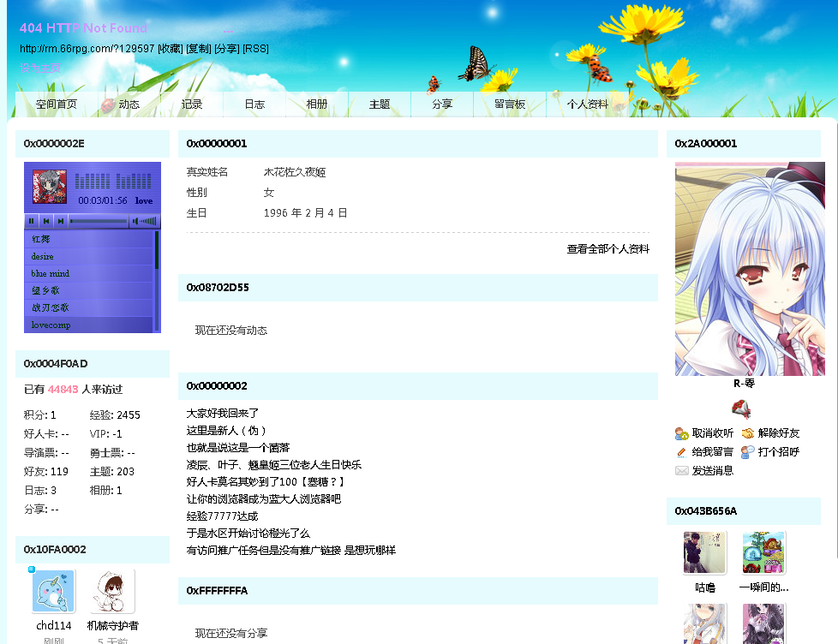Play the song 战刃恋歌

tap(89, 307)
